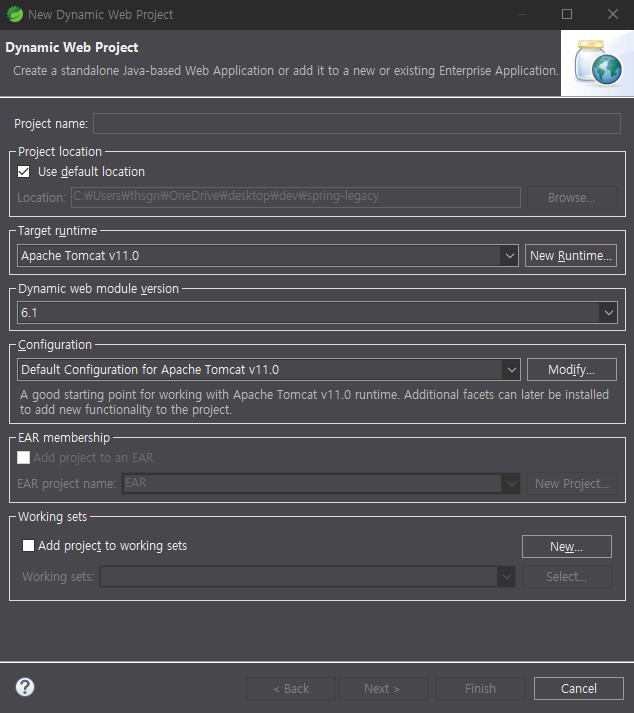Expand the Configuration dropdown list

(x=511, y=370)
